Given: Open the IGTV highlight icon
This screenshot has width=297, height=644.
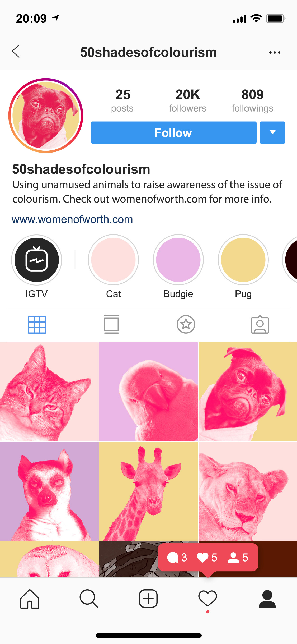Looking at the screenshot, I should coord(37,260).
